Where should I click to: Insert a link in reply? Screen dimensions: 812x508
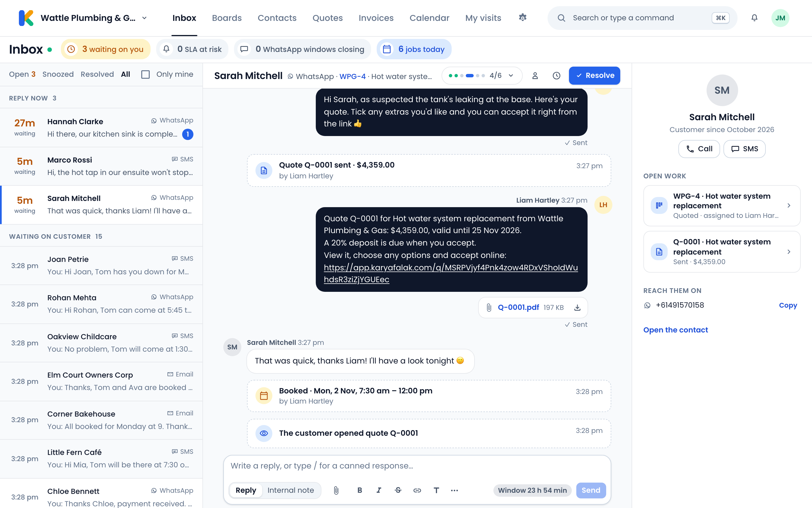pos(417,490)
